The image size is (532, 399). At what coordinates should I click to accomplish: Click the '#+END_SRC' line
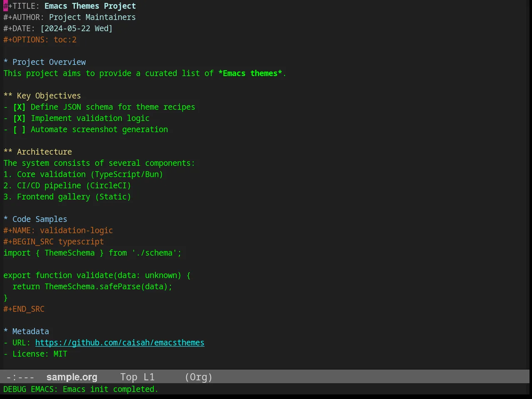pos(24,309)
